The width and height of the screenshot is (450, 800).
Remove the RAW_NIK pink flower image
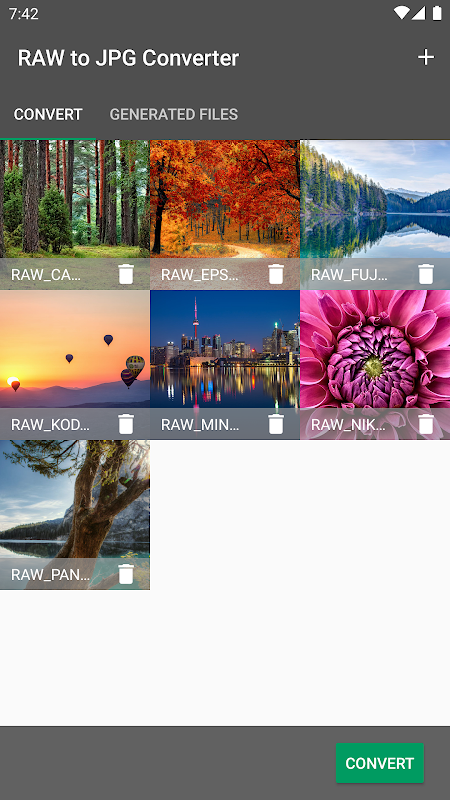click(426, 424)
